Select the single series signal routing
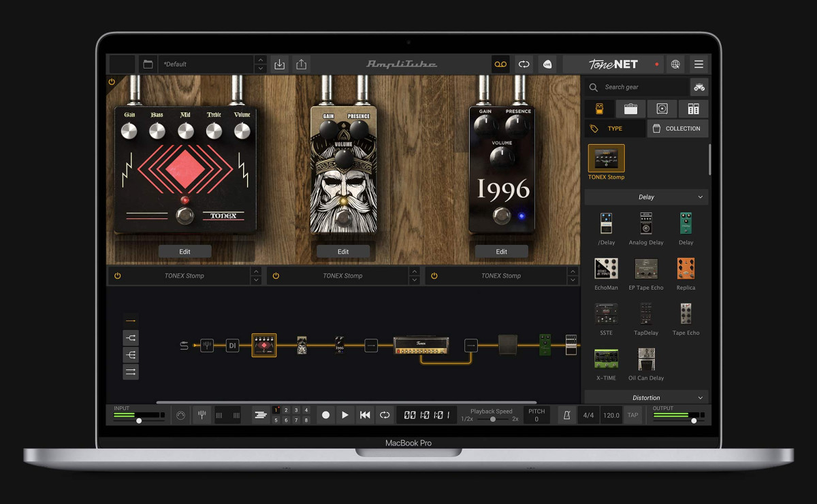 tap(131, 320)
